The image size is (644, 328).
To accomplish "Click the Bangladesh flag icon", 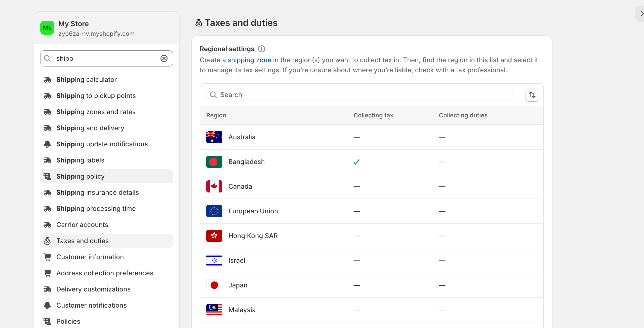I will point(214,162).
